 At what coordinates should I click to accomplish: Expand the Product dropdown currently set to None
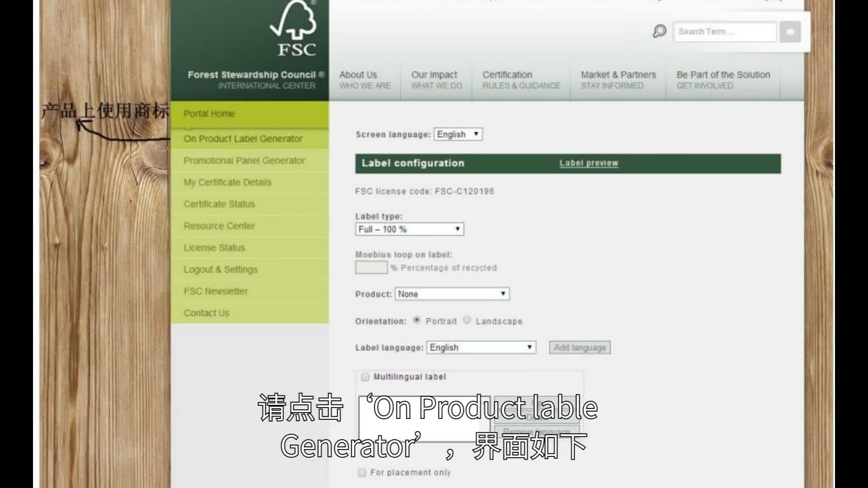[451, 294]
